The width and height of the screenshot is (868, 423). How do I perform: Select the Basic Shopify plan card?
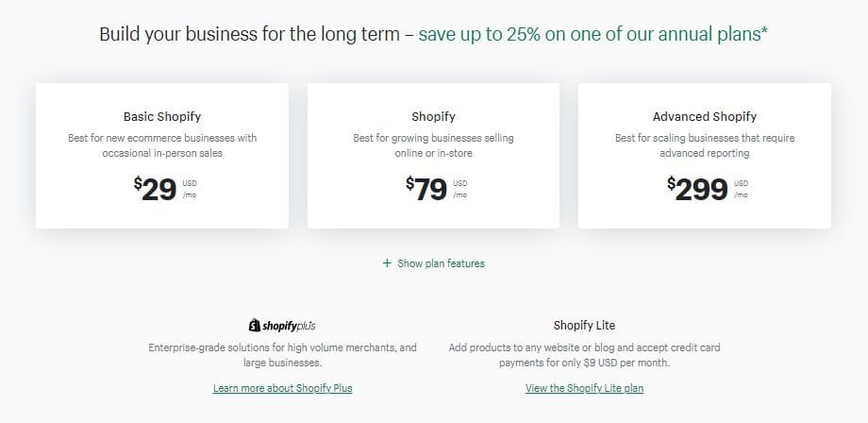coord(162,156)
